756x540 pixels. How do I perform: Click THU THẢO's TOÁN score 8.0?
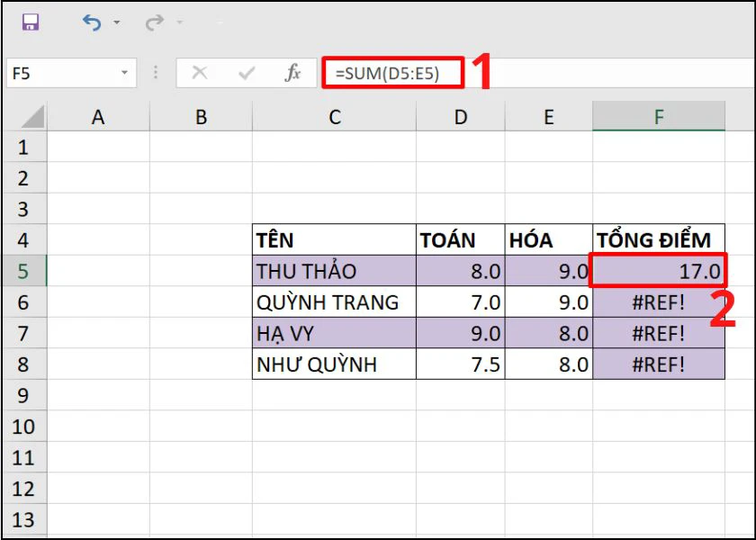(461, 271)
